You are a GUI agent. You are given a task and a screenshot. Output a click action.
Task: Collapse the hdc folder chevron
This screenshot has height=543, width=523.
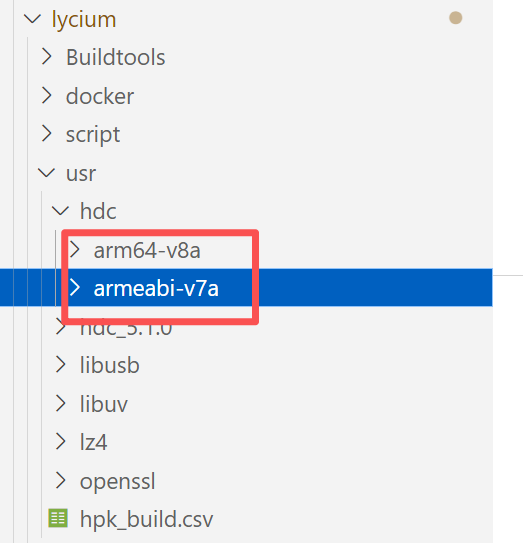pyautogui.click(x=60, y=211)
